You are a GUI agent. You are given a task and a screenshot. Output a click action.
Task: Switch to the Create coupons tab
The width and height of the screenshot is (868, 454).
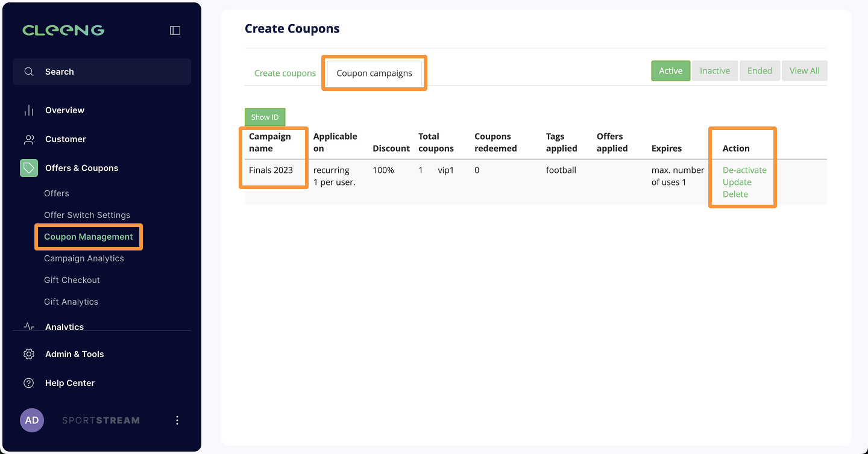coord(285,73)
